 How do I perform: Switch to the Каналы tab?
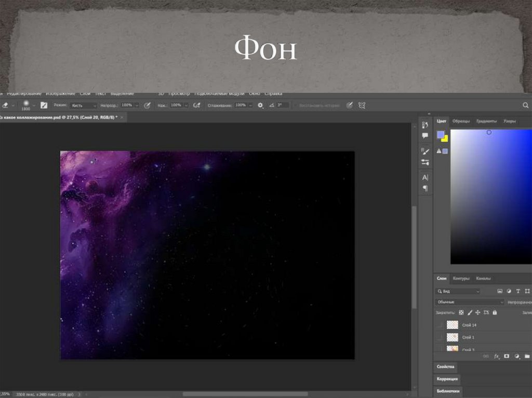pos(483,278)
